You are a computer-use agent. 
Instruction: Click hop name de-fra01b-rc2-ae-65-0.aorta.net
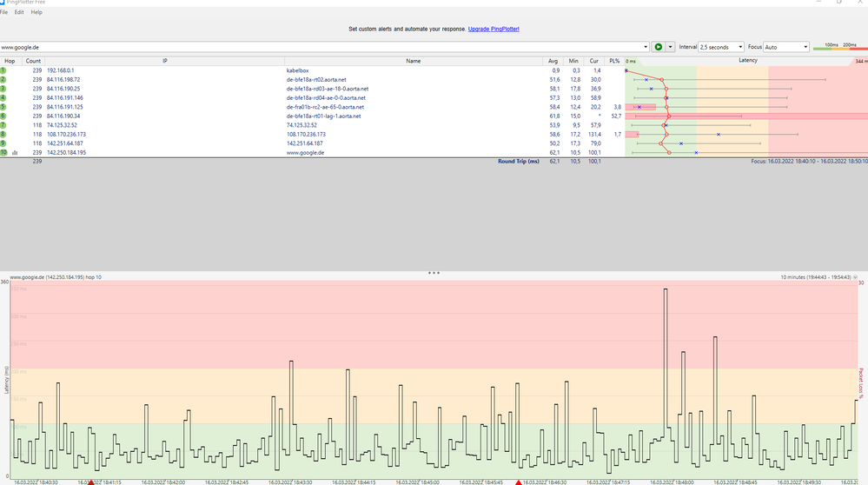tap(325, 107)
